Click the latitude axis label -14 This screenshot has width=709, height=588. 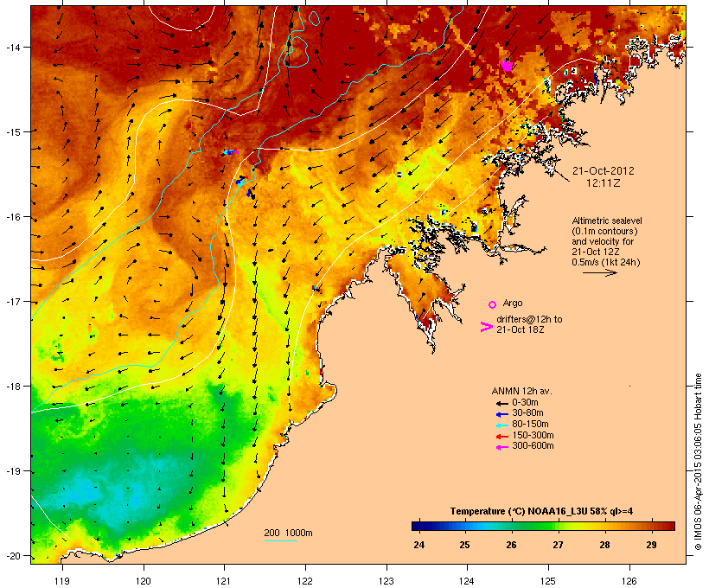(x=12, y=47)
